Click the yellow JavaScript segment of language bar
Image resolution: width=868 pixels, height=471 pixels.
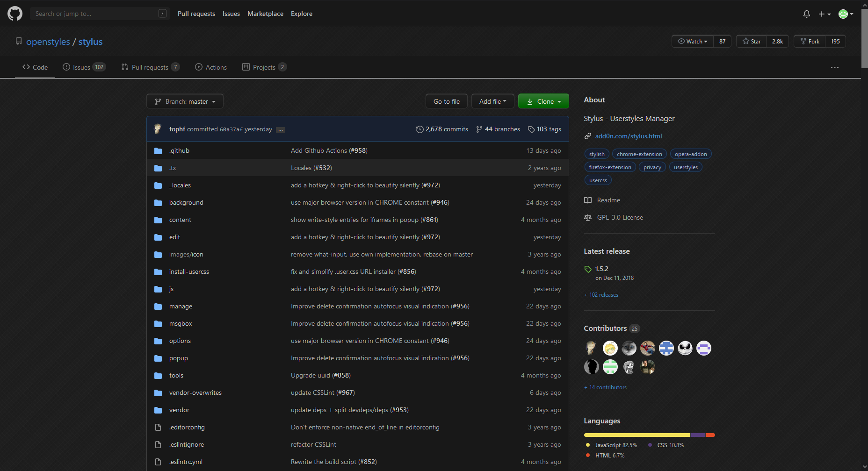coord(637,435)
